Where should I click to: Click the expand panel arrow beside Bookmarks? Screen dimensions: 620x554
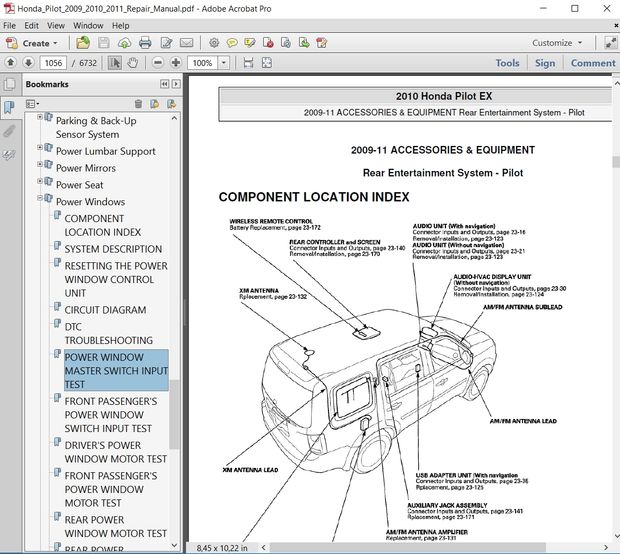point(176,84)
